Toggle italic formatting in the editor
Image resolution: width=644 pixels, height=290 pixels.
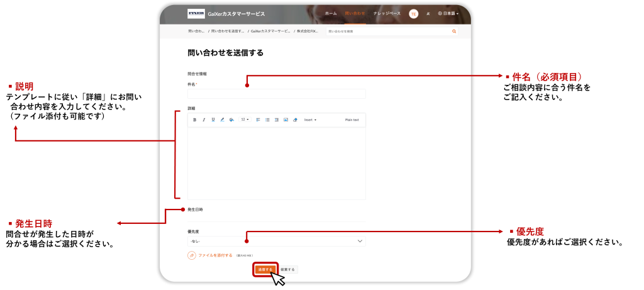coord(204,120)
